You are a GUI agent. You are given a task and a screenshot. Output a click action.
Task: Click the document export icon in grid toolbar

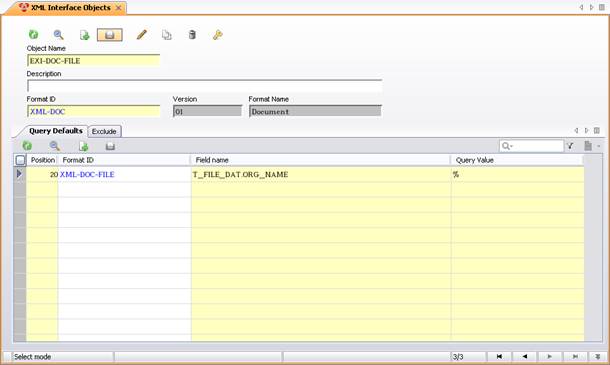coord(588,146)
